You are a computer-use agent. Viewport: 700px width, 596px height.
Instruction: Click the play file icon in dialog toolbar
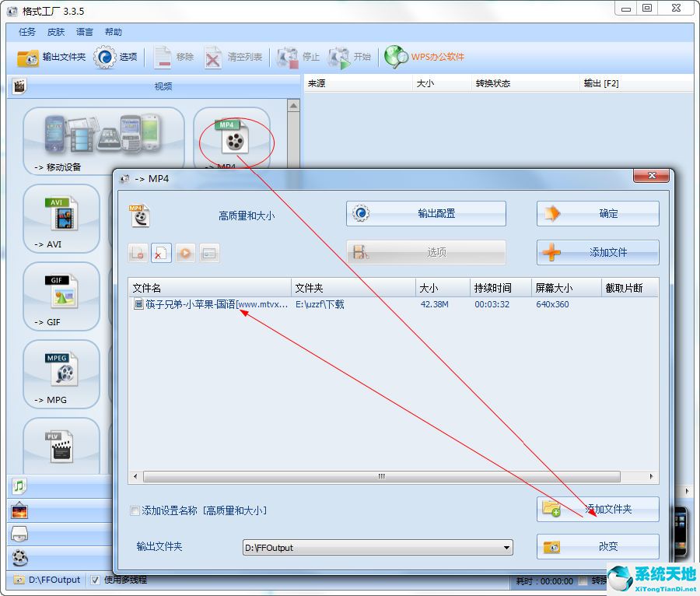point(185,253)
